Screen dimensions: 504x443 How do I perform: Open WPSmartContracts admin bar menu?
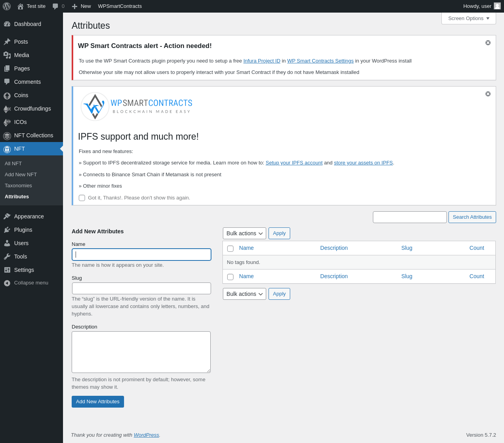click(120, 6)
